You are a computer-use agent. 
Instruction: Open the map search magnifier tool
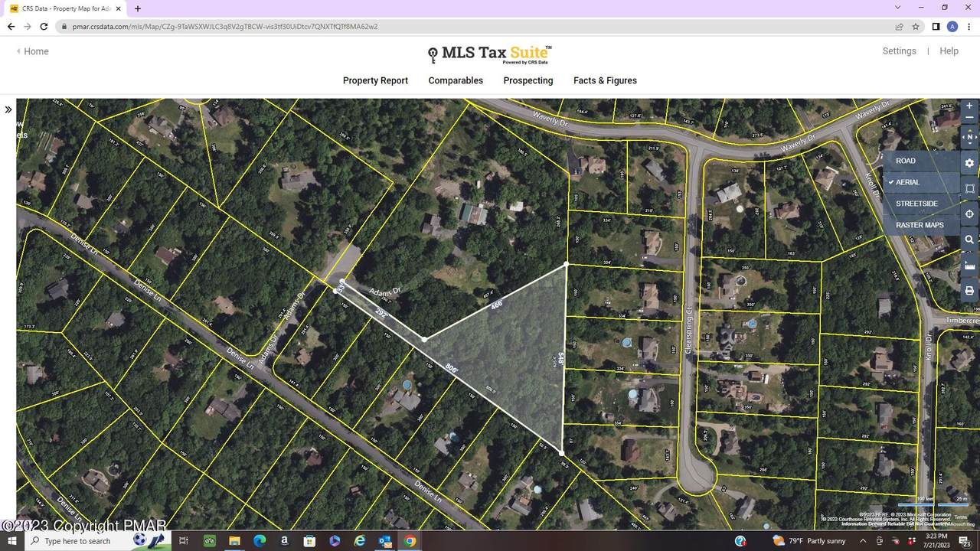(x=969, y=240)
